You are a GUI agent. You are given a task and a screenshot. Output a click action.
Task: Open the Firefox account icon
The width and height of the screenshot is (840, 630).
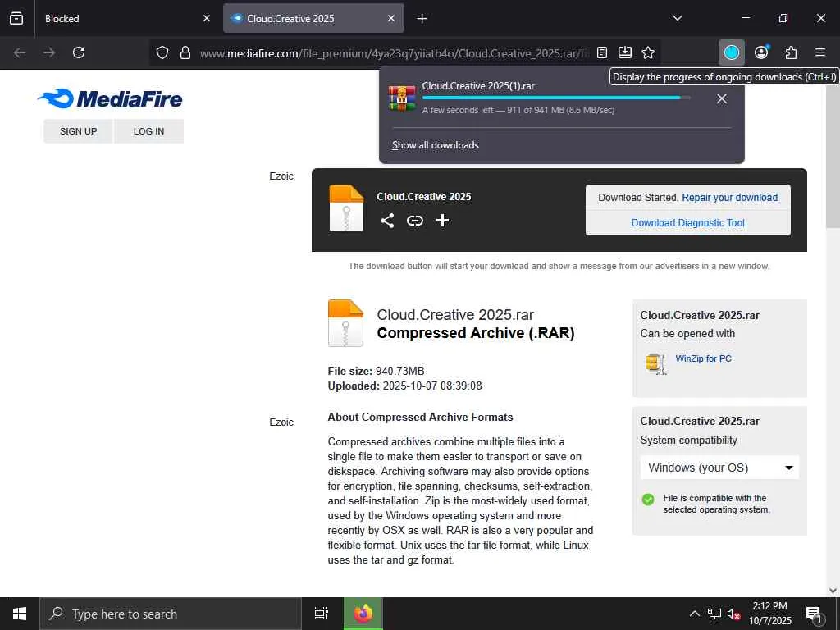click(x=761, y=52)
